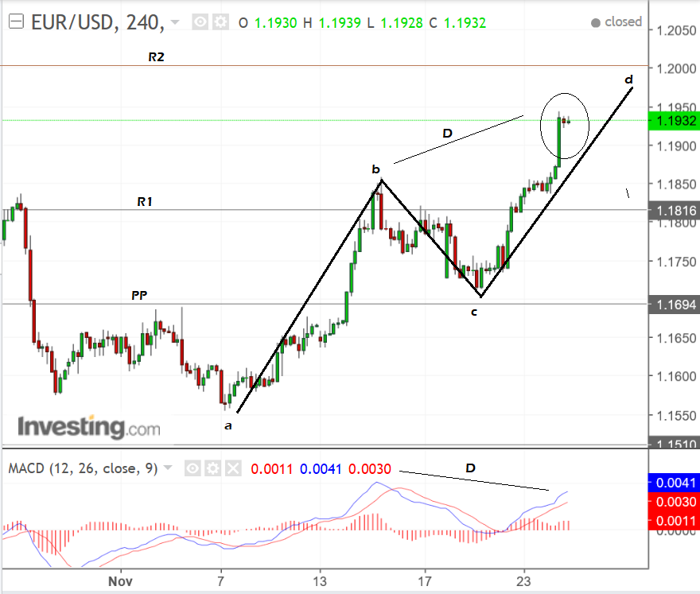700x594 pixels.
Task: Hide the MACD indicator with eye icon
Action: (192, 468)
